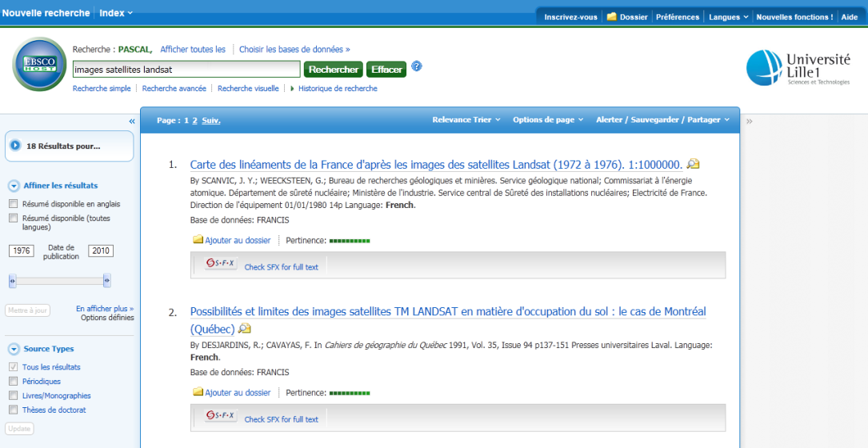Check the Périodiques source type

13,382
